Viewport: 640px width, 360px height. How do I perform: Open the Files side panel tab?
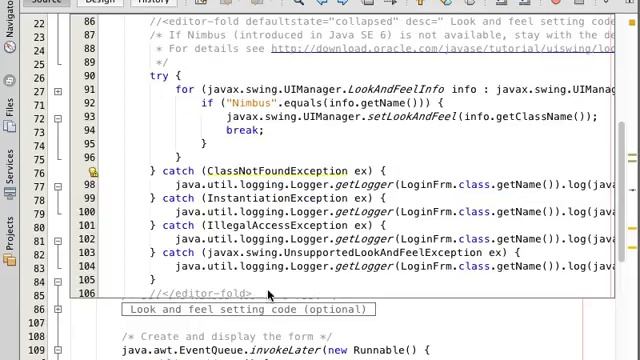pos(10,116)
